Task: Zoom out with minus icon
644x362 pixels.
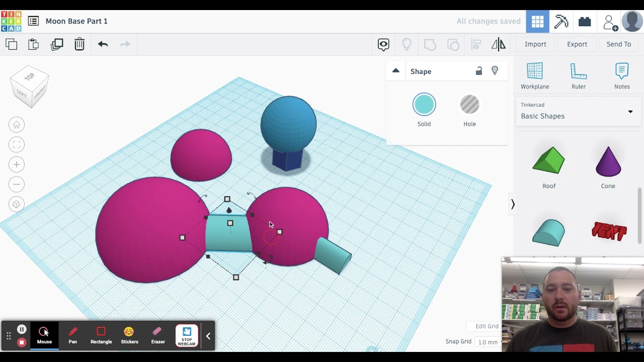Action: (x=17, y=184)
